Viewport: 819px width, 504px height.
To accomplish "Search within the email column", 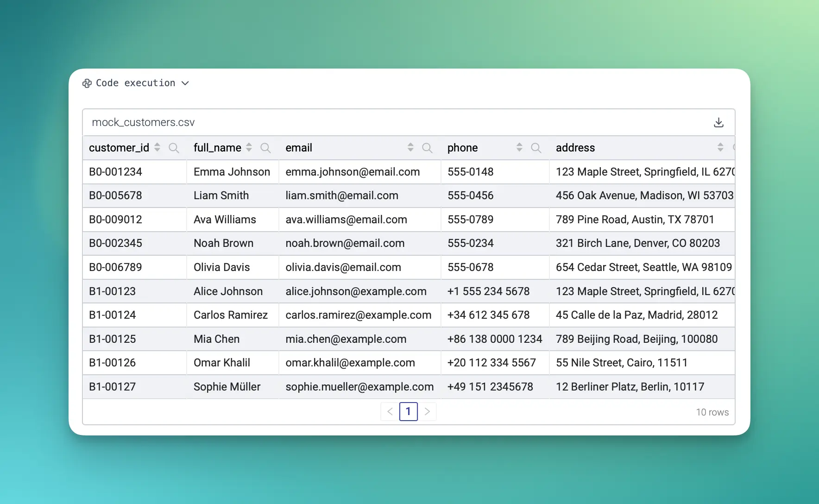I will pyautogui.click(x=427, y=148).
